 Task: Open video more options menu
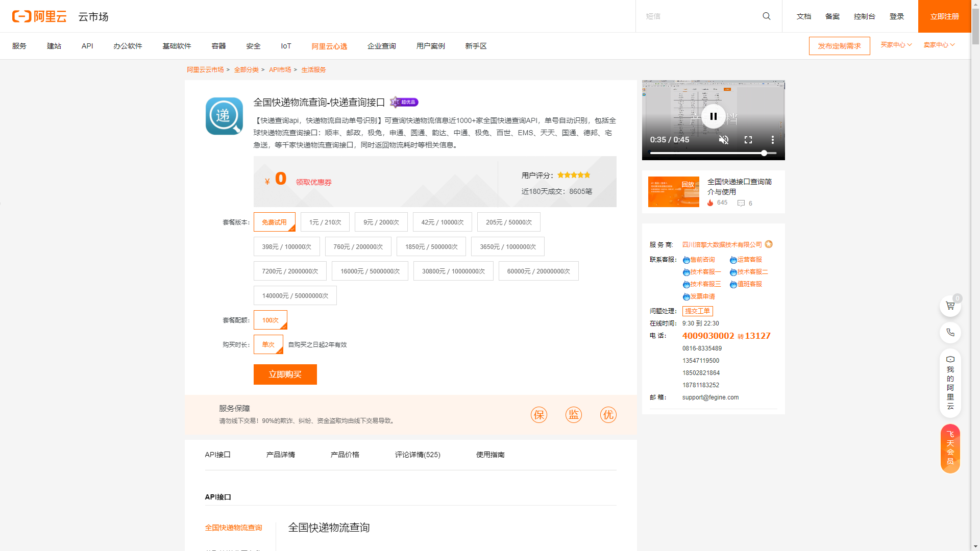coord(773,140)
